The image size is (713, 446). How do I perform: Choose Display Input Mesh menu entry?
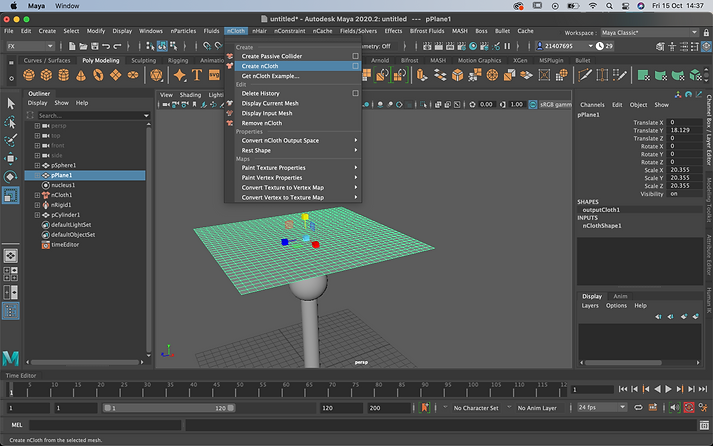(x=298, y=113)
